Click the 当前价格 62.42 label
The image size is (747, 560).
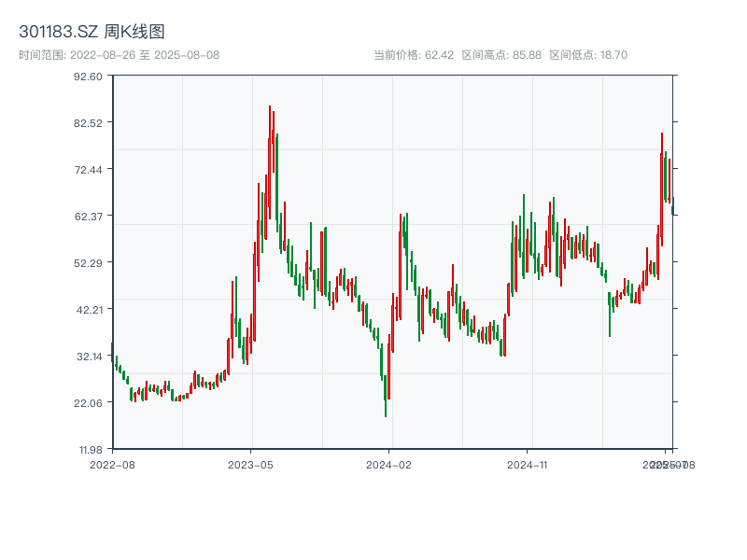414,55
